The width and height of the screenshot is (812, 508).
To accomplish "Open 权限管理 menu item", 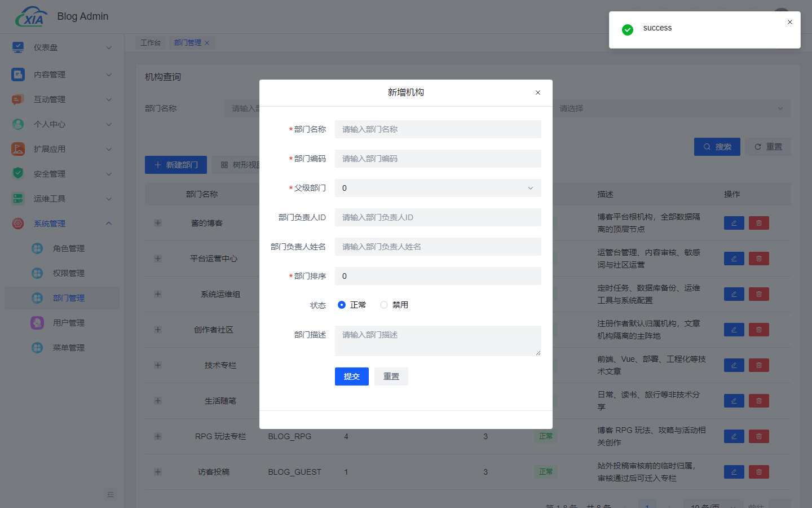I will coord(62,273).
